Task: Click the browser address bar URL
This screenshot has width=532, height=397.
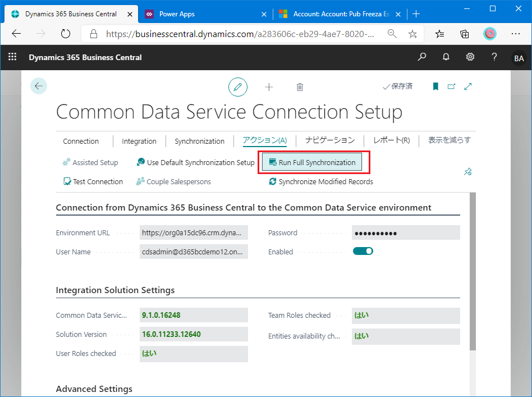Action: [240, 34]
